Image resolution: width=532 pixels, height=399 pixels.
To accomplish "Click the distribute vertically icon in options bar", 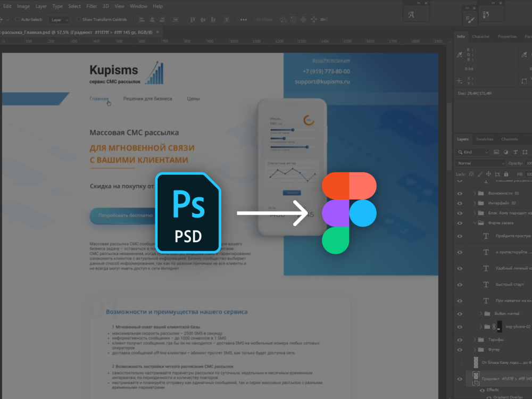I will pos(176,20).
